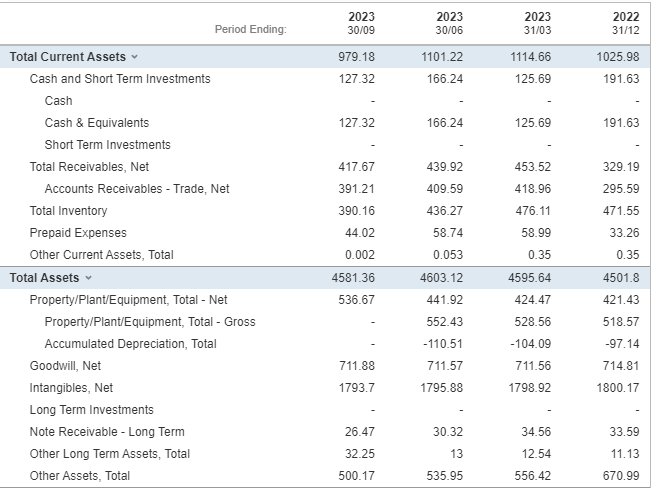Click Other Long Term Assets value 32.25
The height and width of the screenshot is (488, 653).
(x=360, y=454)
